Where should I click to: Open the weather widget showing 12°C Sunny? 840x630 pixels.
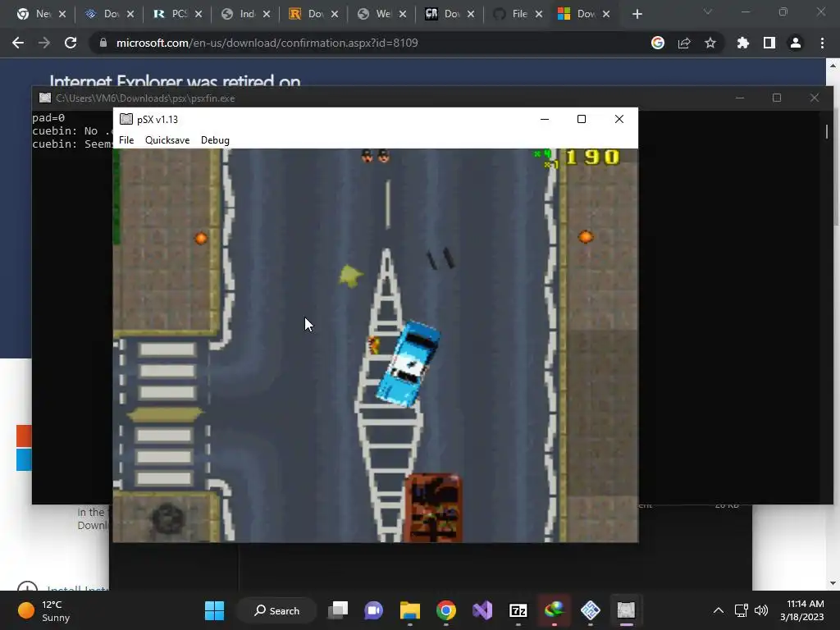click(x=44, y=610)
